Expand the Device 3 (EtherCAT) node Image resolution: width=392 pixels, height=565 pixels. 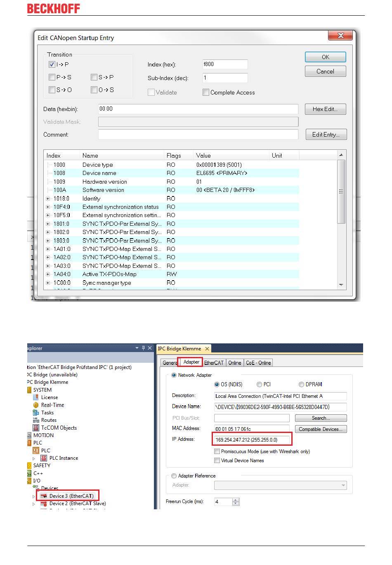34,496
